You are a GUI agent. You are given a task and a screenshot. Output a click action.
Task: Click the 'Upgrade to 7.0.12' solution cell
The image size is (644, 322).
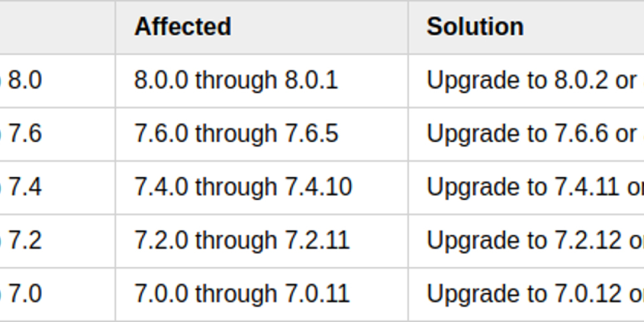tap(534, 294)
